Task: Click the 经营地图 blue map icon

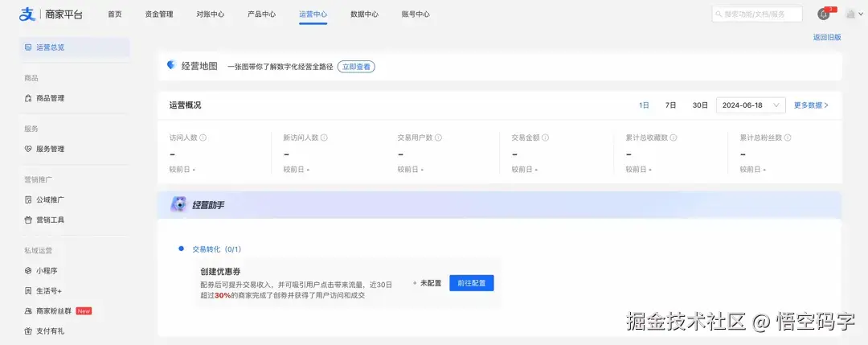Action: tap(171, 65)
